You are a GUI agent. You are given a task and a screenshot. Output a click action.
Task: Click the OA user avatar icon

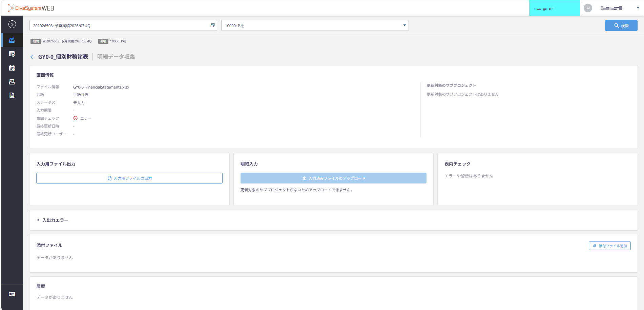click(x=588, y=8)
